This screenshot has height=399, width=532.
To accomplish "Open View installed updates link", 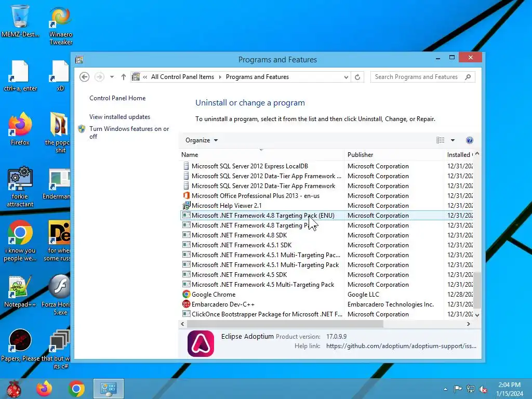I will tap(120, 117).
